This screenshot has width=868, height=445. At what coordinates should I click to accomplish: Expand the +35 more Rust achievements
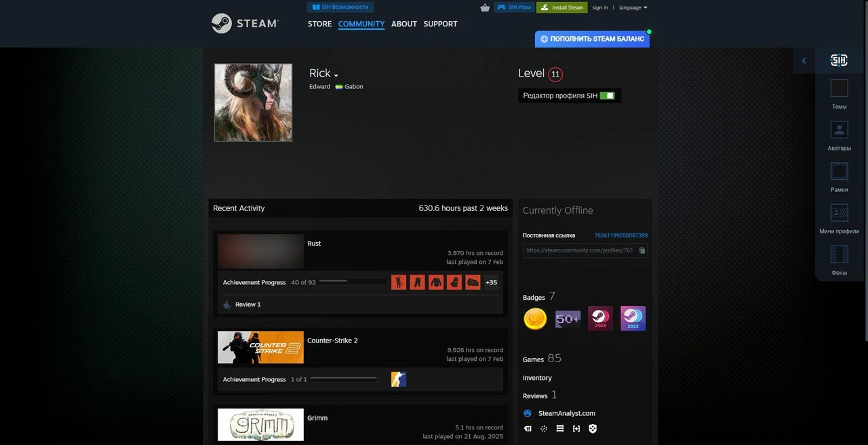(x=491, y=282)
